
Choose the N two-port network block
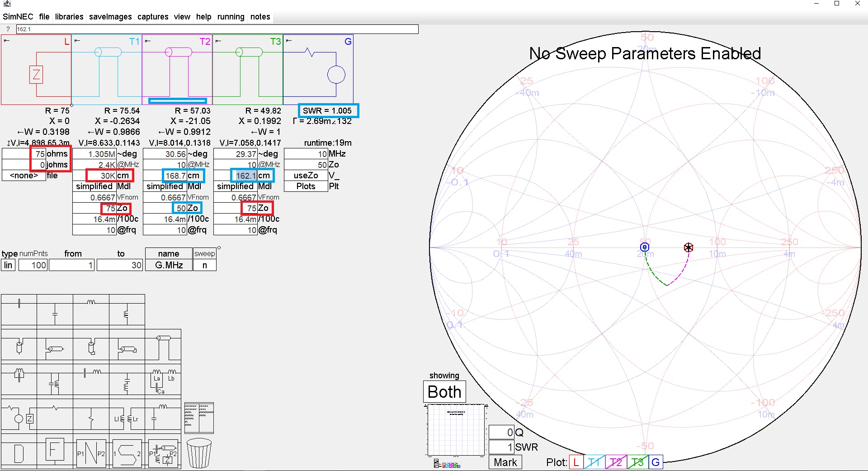coord(91,453)
